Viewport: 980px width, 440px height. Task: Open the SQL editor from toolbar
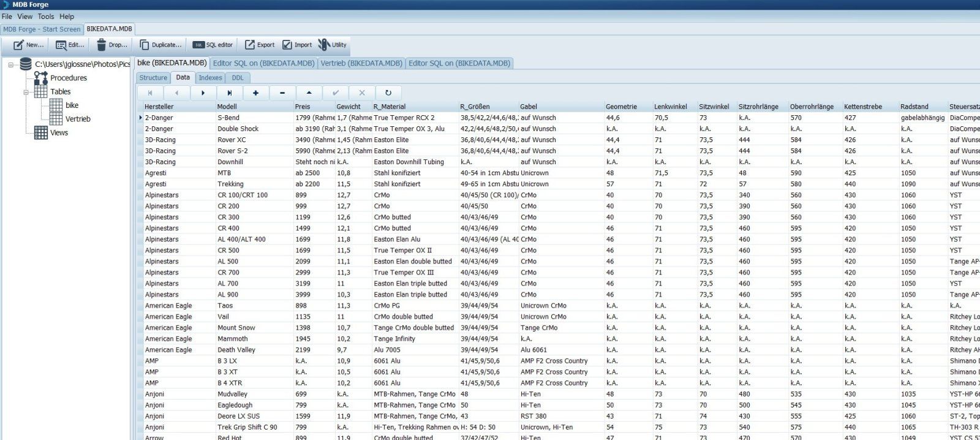213,45
